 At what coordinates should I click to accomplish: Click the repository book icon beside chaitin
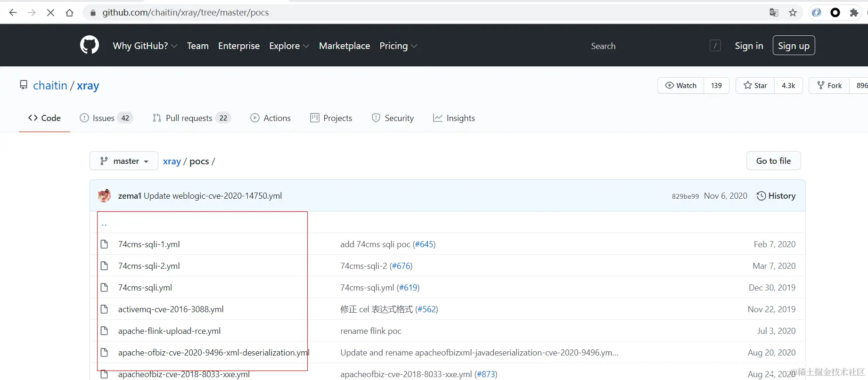(24, 85)
